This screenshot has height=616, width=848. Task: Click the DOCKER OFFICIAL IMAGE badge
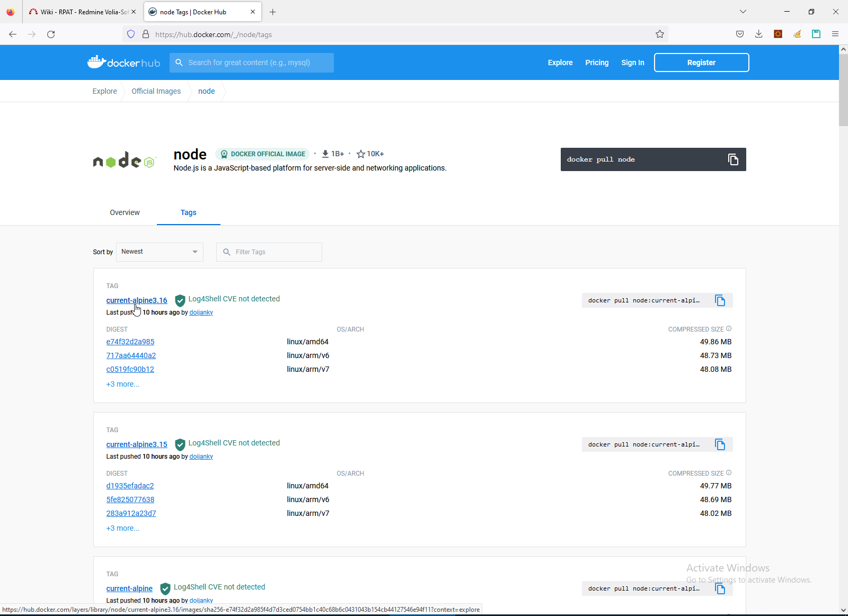click(262, 154)
